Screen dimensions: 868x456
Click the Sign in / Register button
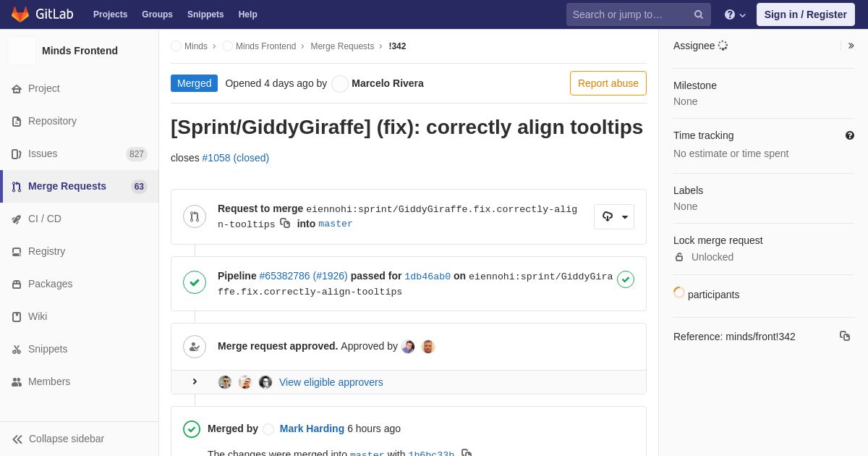(805, 14)
